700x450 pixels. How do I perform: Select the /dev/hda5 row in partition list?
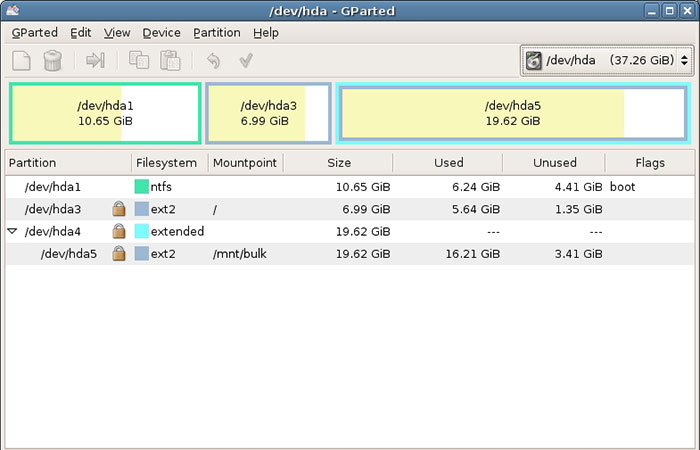[x=350, y=254]
